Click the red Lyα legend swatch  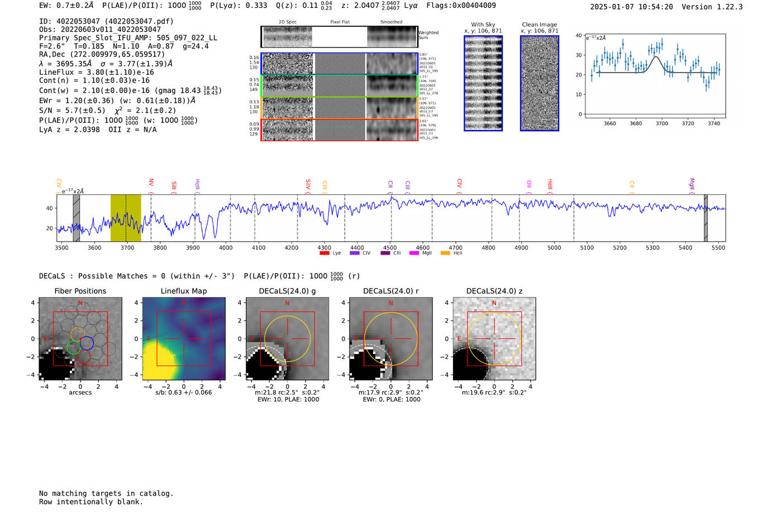click(x=325, y=253)
